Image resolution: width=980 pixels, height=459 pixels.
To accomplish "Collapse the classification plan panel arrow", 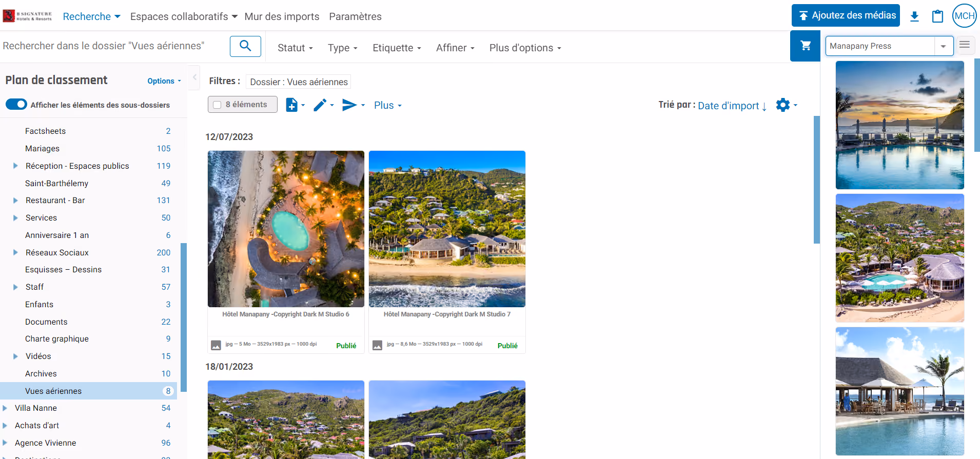I will (194, 77).
